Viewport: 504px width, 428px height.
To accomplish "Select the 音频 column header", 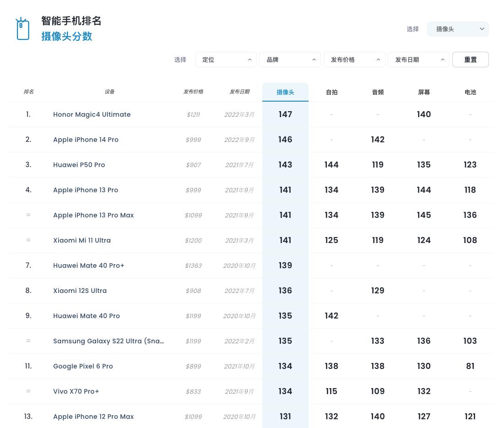I will click(378, 92).
